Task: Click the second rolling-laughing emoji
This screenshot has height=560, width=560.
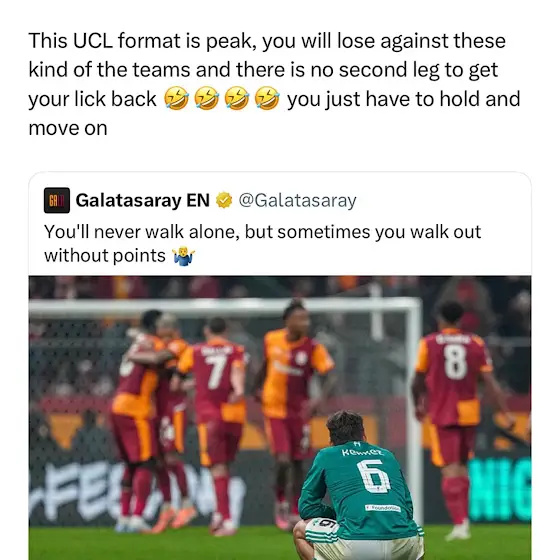Action: tap(206, 98)
